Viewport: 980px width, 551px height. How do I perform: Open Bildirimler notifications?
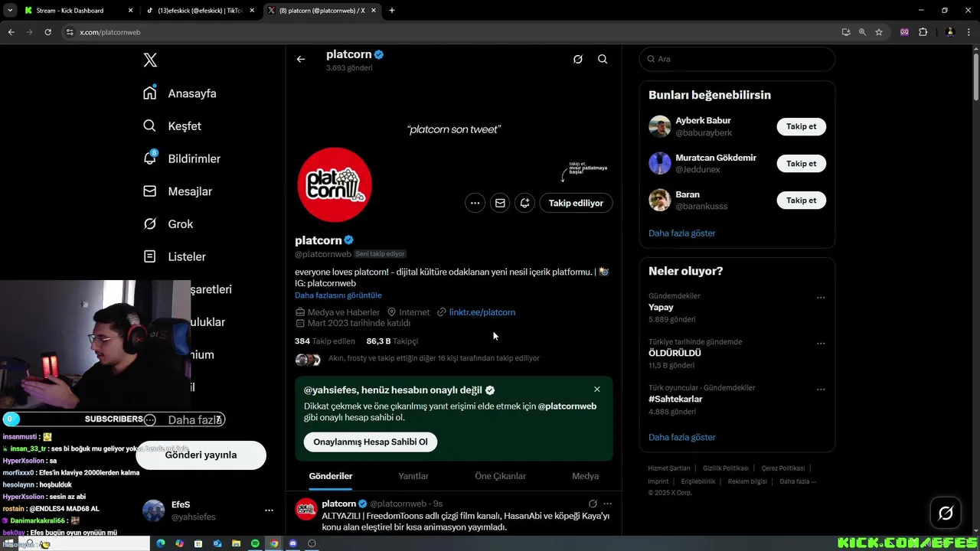(x=181, y=158)
